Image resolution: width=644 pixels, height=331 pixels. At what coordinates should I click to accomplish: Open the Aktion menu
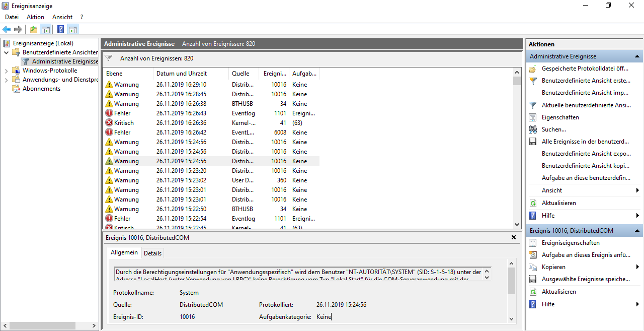tap(35, 17)
